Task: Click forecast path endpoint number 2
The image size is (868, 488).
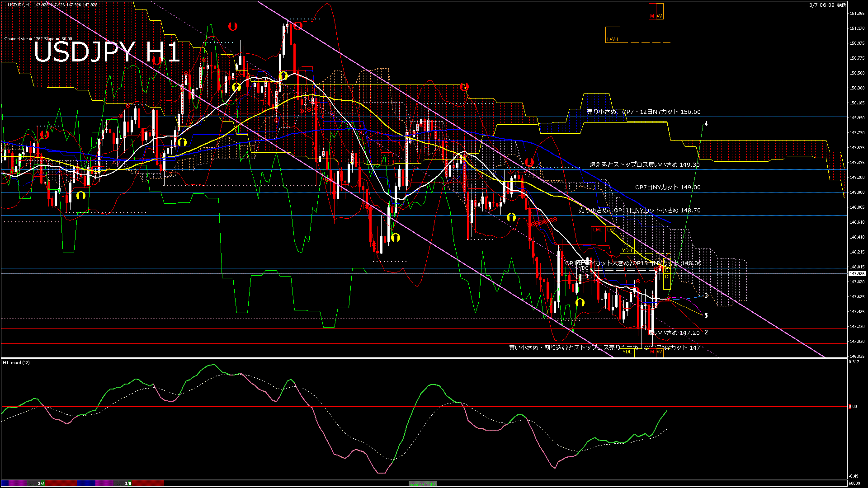Action: pyautogui.click(x=706, y=332)
